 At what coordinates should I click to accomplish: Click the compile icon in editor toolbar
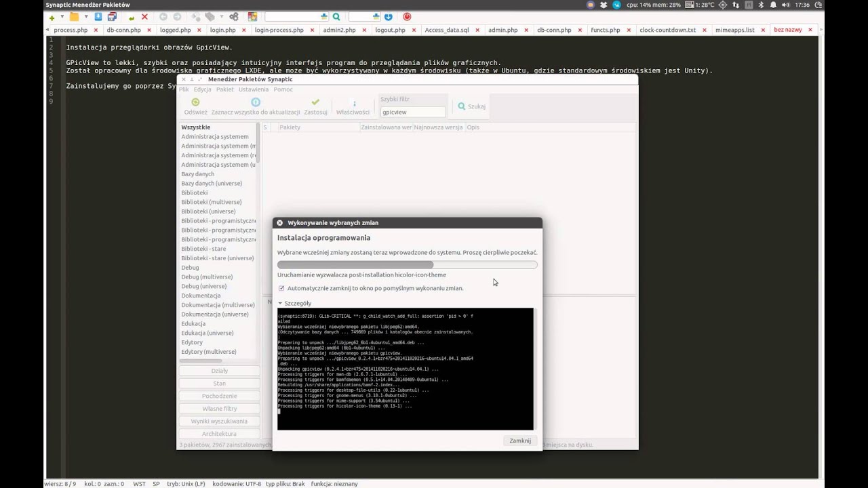[x=196, y=16]
